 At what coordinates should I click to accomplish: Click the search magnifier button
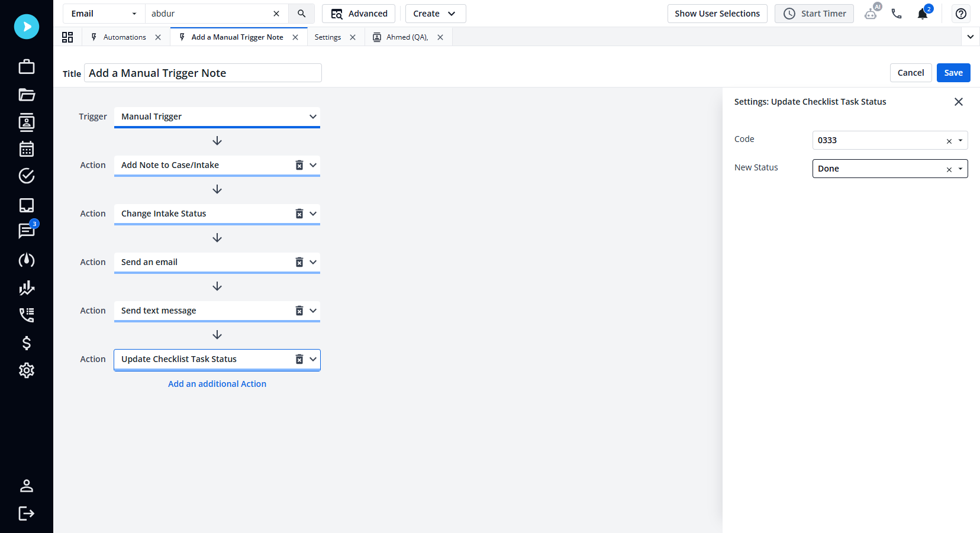tap(301, 14)
